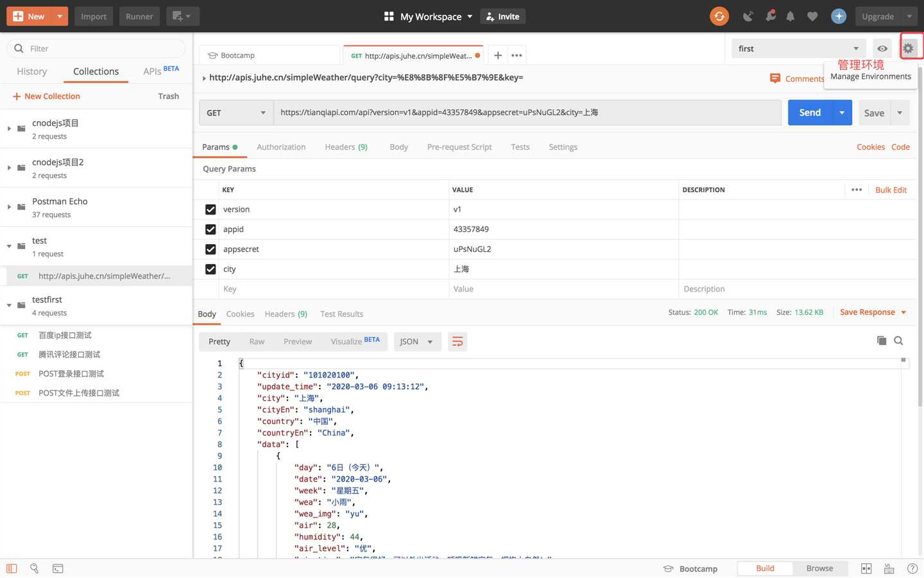Select the Raw response view
924x578 pixels.
[x=257, y=342]
